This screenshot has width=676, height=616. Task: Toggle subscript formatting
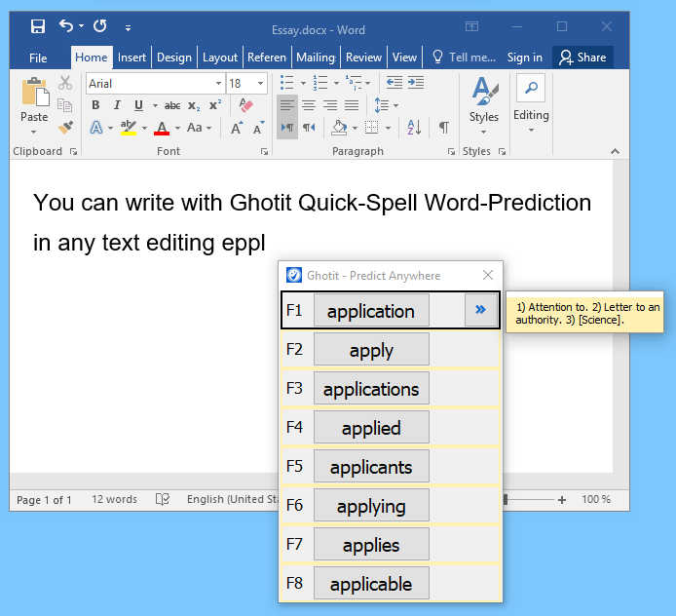point(194,105)
